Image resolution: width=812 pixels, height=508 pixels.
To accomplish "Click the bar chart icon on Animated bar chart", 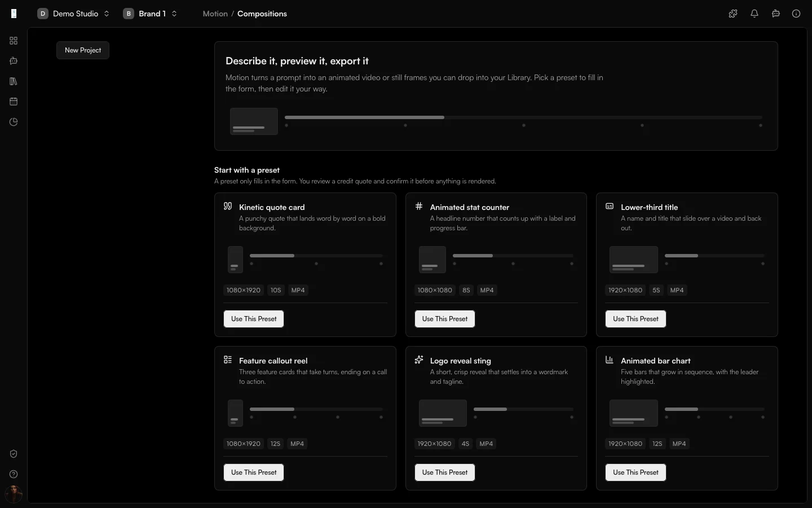I will click(x=610, y=360).
